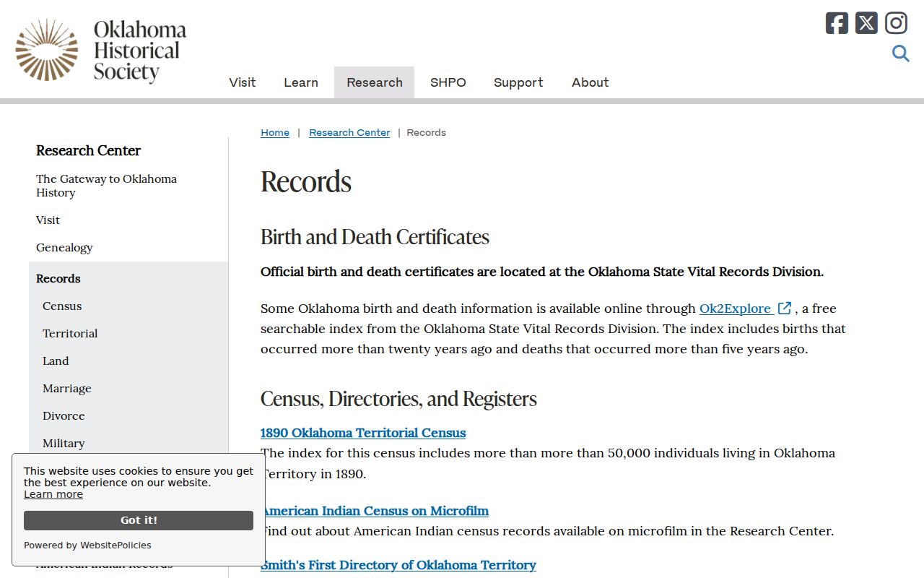
Task: Open the Divorce sidebar item
Action: (x=64, y=415)
